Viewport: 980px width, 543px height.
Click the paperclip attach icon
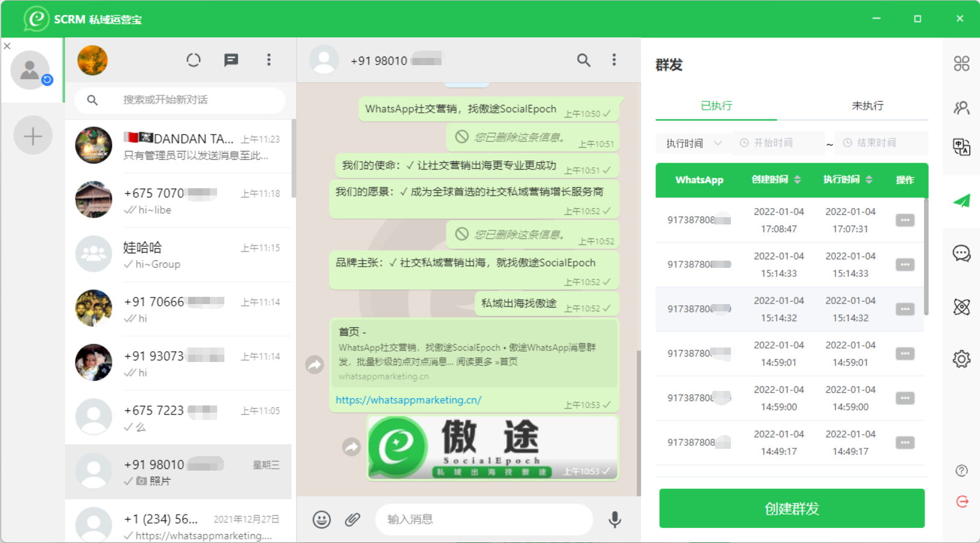(x=353, y=519)
